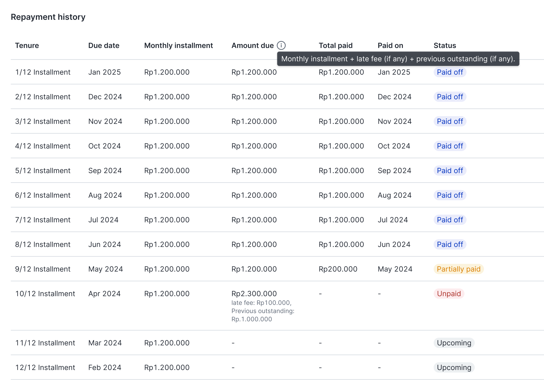The width and height of the screenshot is (544, 392).
Task: Click the Tenure column header
Action: pyautogui.click(x=27, y=45)
